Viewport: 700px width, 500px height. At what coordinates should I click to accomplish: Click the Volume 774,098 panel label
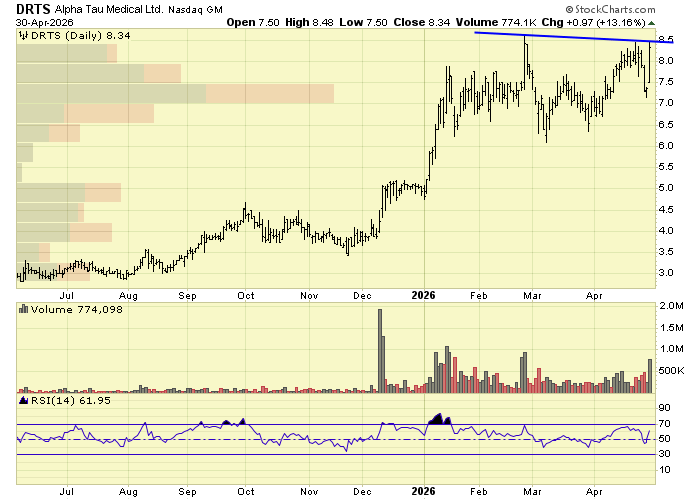coord(76,309)
